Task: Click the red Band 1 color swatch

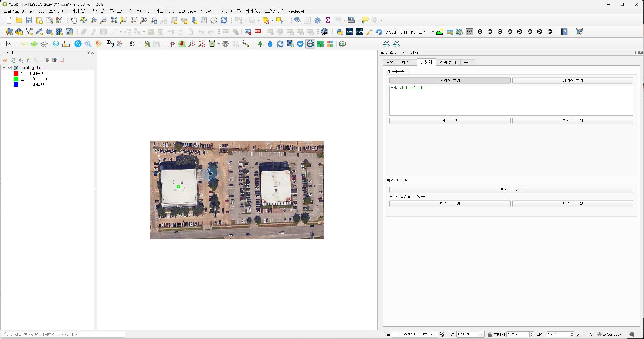Action: 16,73
